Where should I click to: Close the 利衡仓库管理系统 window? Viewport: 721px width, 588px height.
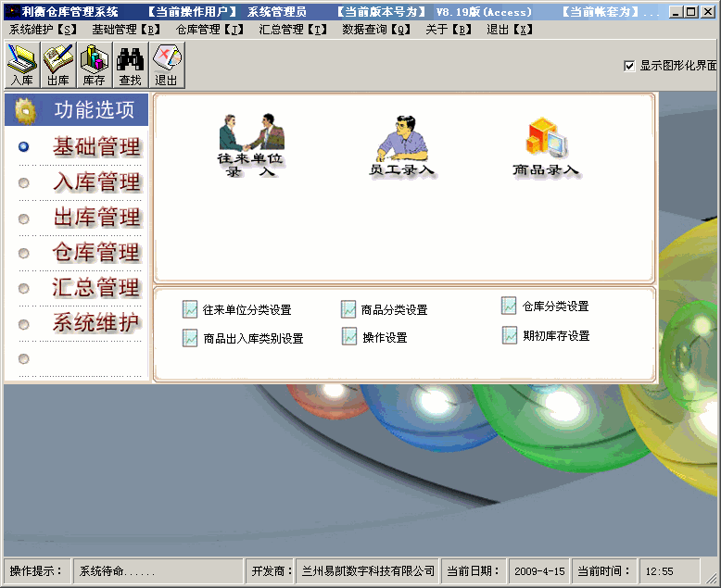click(x=708, y=12)
